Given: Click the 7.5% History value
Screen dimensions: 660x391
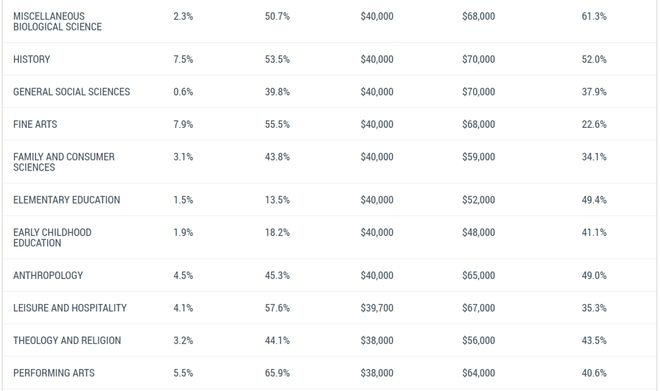Looking at the screenshot, I should [183, 59].
